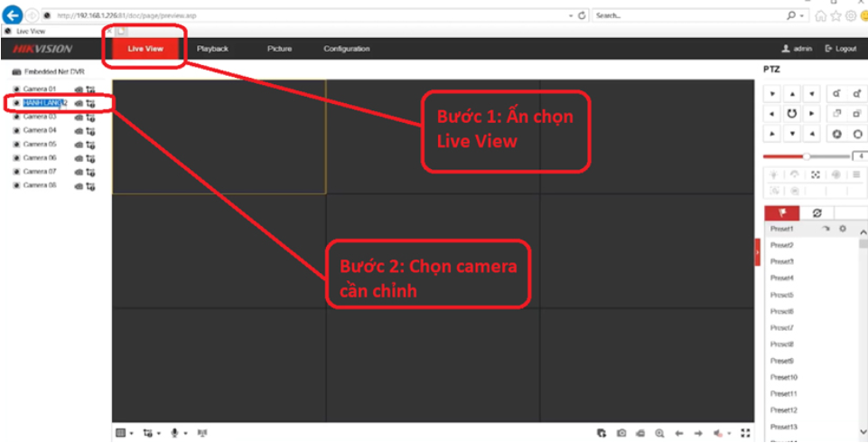Toggle recording icon for Camera 05
This screenshot has height=443, width=868.
79,145
